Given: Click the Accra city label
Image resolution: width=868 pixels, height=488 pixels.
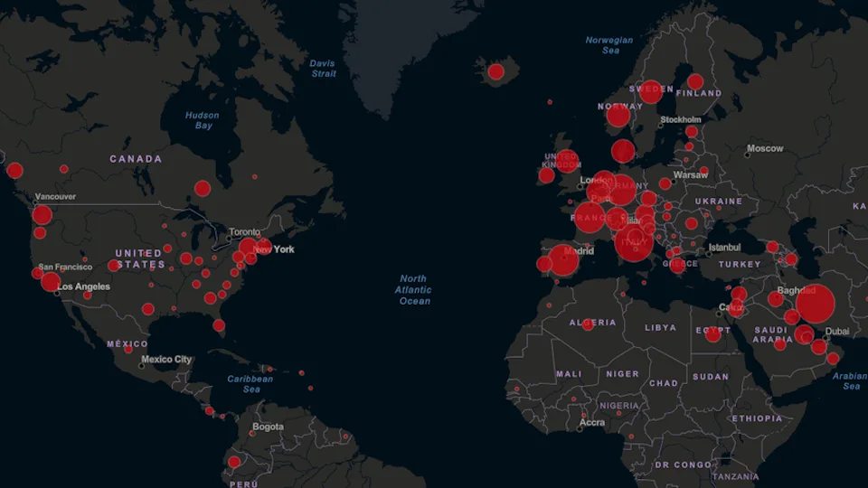Looking at the screenshot, I should point(592,423).
